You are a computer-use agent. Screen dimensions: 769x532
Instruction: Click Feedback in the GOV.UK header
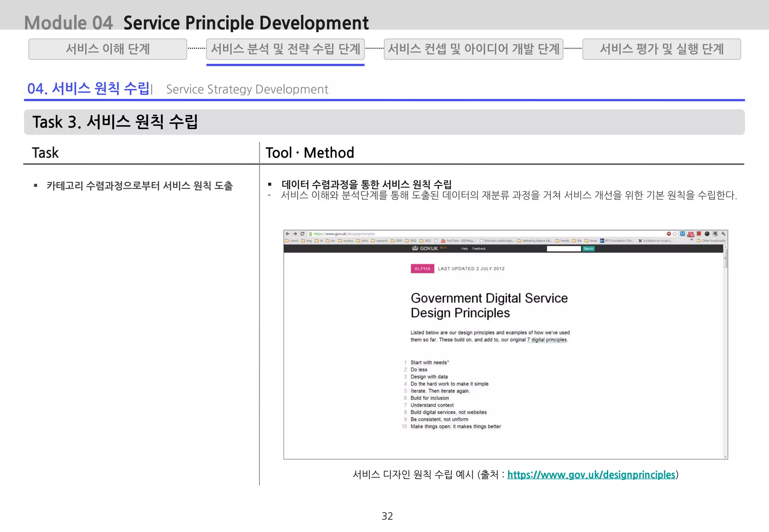click(x=479, y=248)
